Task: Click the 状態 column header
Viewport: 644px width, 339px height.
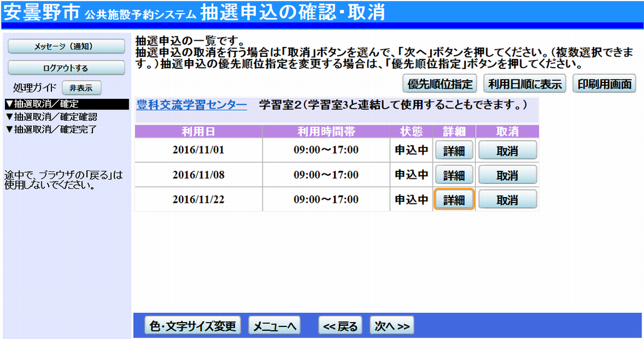Action: point(411,131)
